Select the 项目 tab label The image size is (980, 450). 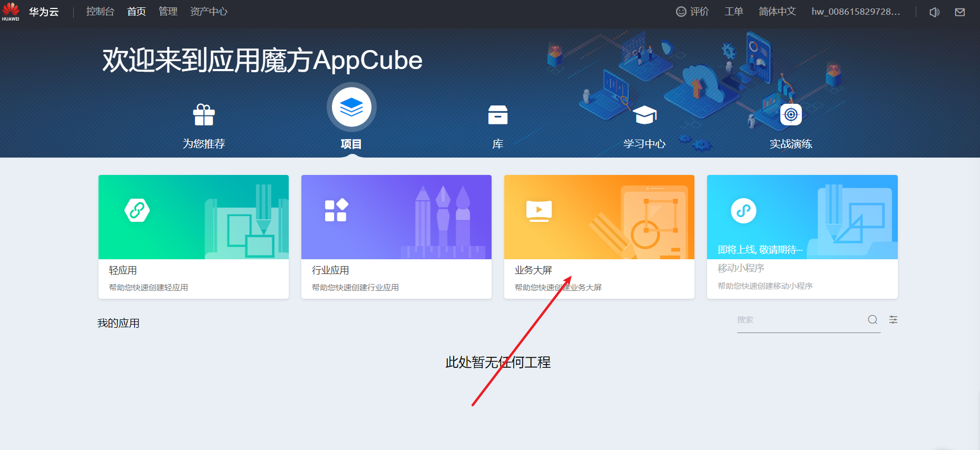(351, 144)
